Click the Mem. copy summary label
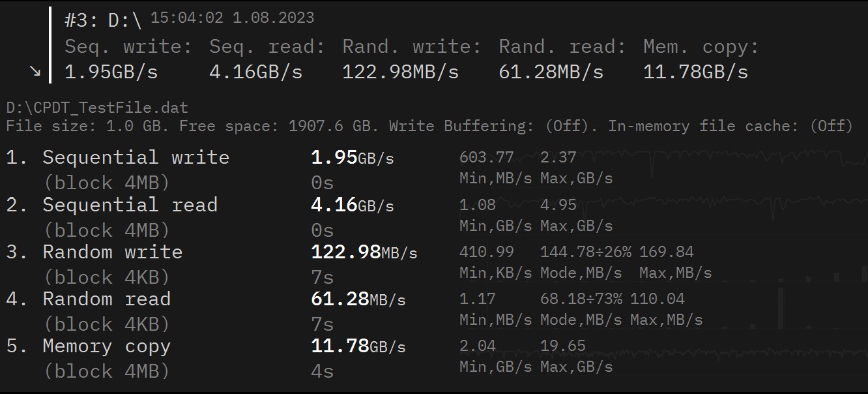Image resolution: width=868 pixels, height=394 pixels. tap(701, 47)
